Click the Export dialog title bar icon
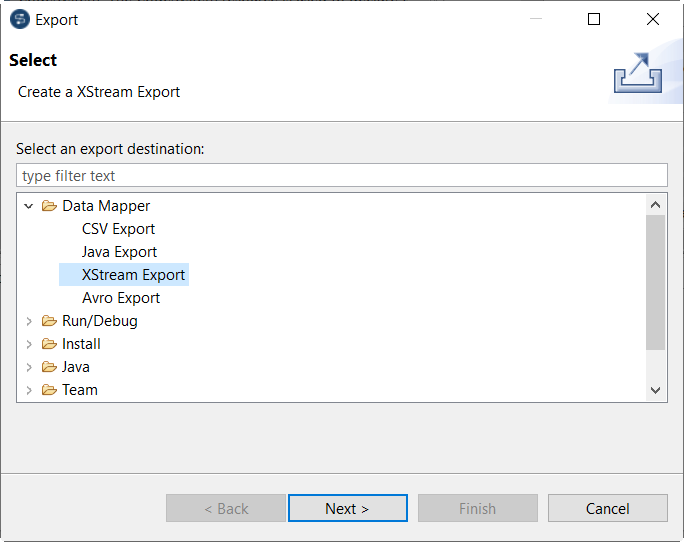This screenshot has height=542, width=684. coord(19,19)
